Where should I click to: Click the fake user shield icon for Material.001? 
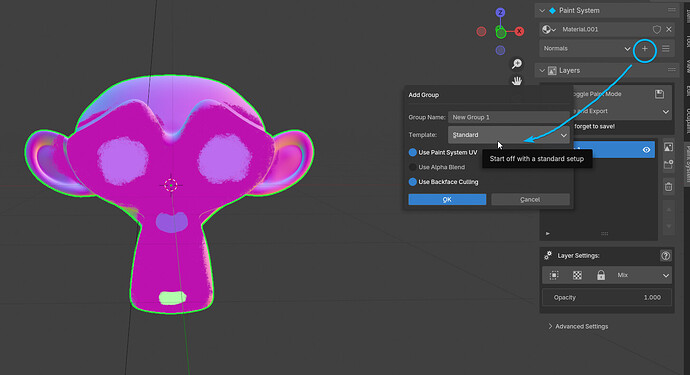[x=657, y=29]
